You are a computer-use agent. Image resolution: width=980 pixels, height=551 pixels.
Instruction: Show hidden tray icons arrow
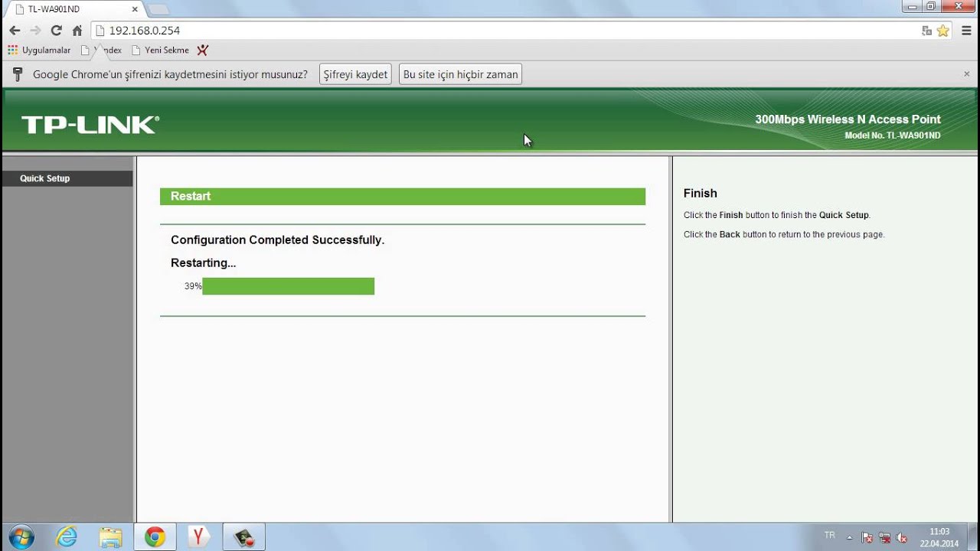[849, 537]
